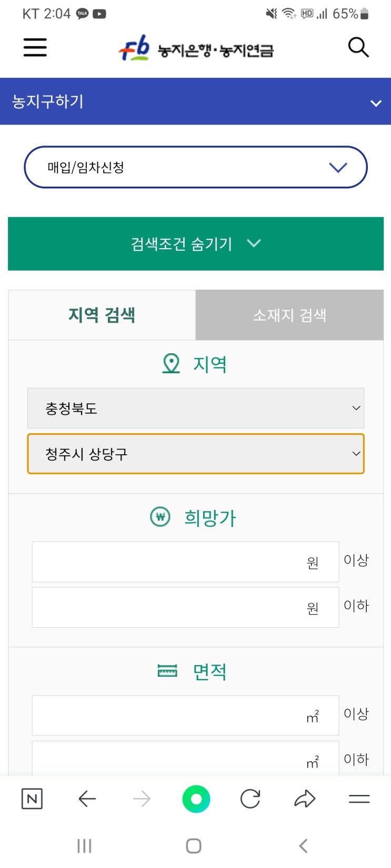
Task: Tap the share arrow icon
Action: (305, 799)
